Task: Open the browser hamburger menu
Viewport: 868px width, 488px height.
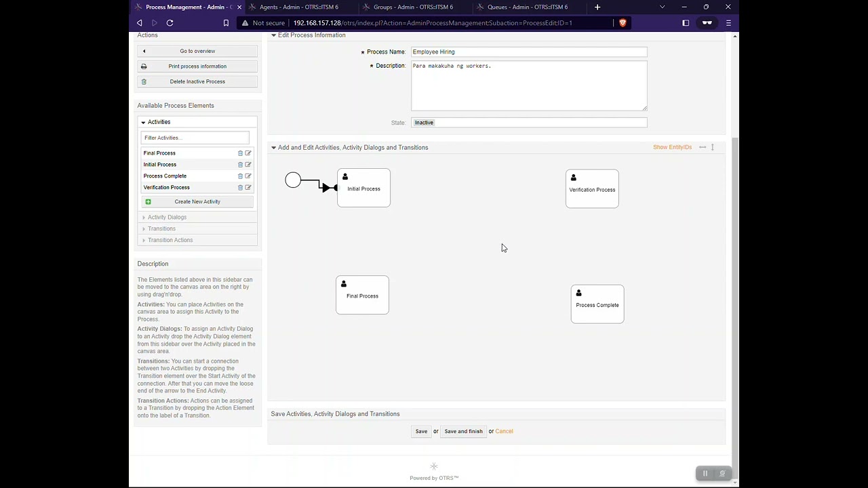Action: (728, 23)
